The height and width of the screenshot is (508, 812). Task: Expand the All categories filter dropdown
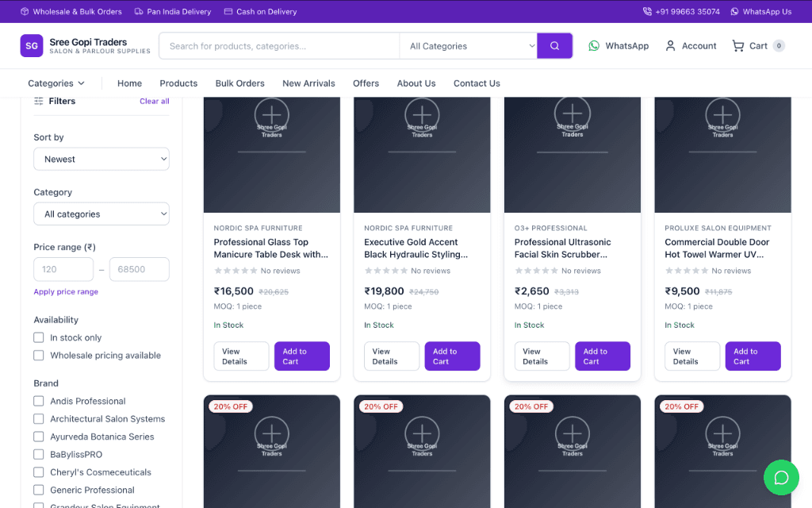coord(101,214)
